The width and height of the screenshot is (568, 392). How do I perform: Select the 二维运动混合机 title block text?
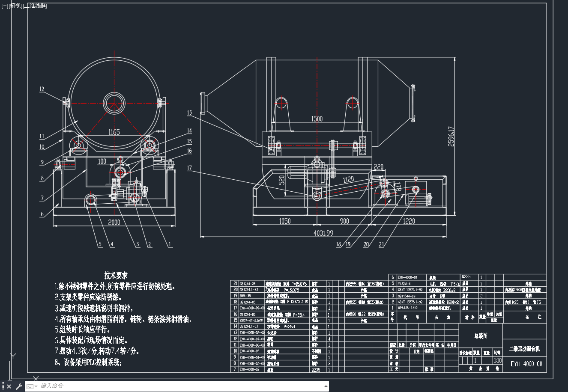(524, 349)
